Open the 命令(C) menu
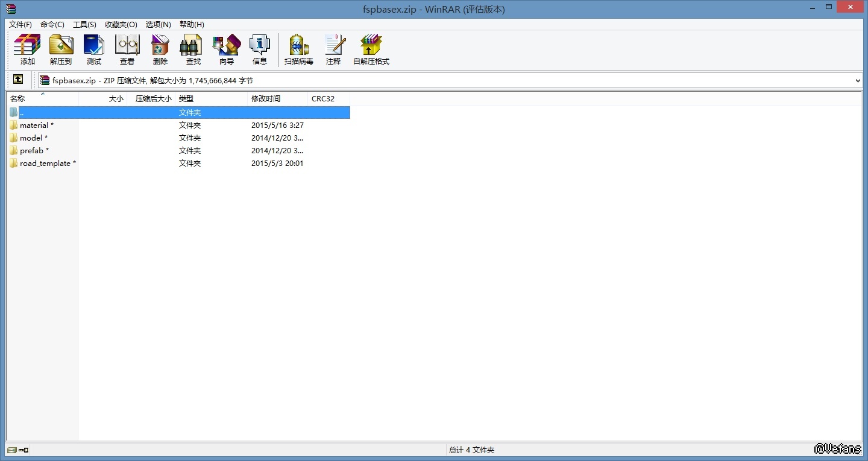Screen dimensions: 868x461 coord(52,25)
